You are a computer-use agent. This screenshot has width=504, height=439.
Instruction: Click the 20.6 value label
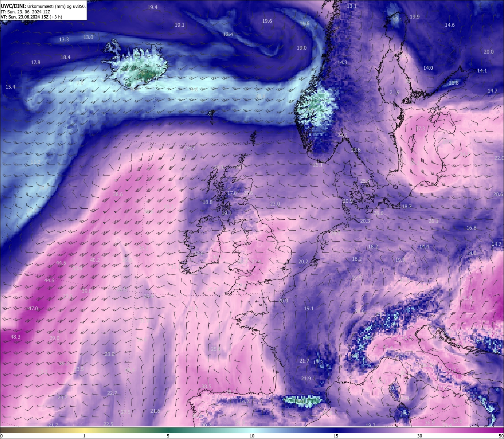pos(498,194)
